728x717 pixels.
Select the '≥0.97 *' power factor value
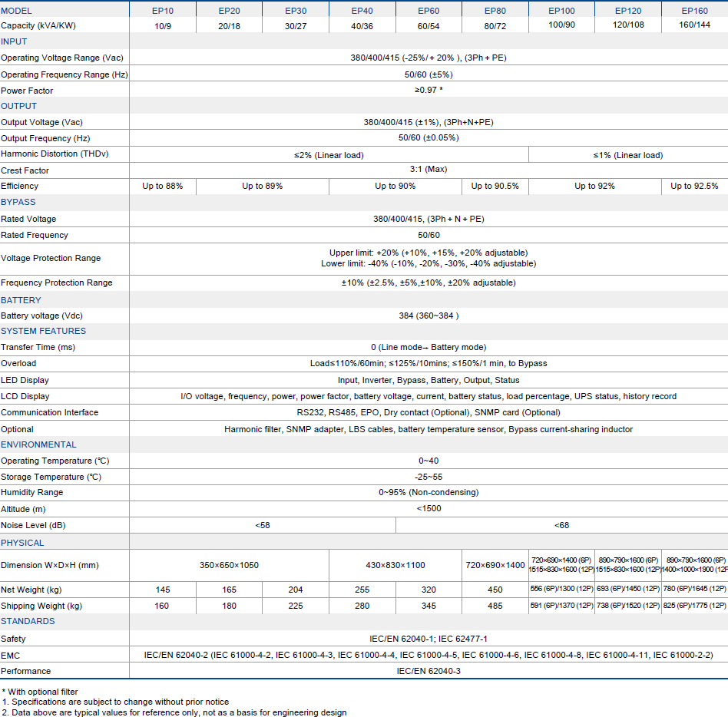pyautogui.click(x=429, y=90)
